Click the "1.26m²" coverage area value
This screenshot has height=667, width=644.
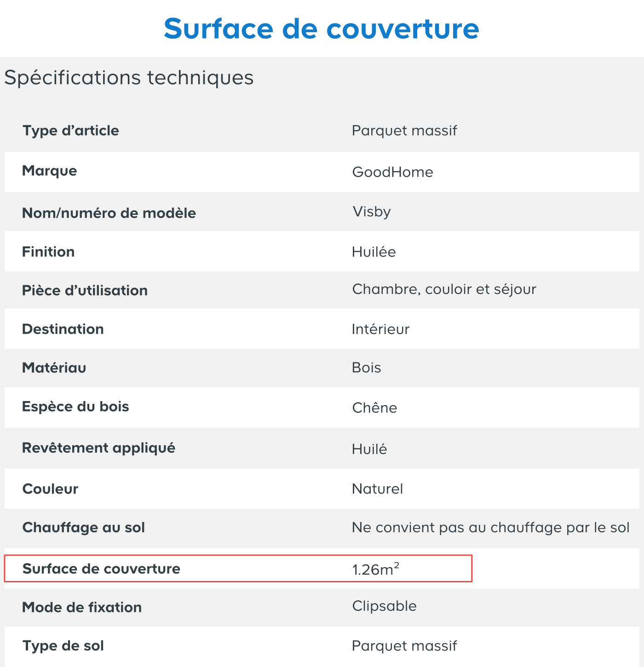(x=375, y=569)
